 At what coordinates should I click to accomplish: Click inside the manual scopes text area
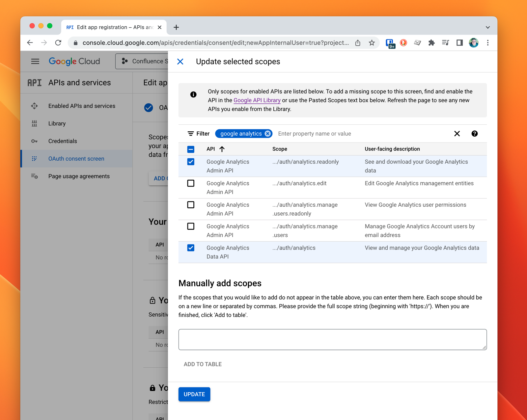pyautogui.click(x=332, y=339)
